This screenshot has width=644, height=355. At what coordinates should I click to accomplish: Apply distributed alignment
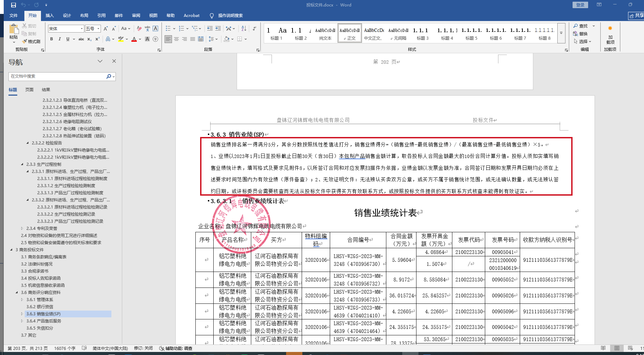click(201, 39)
